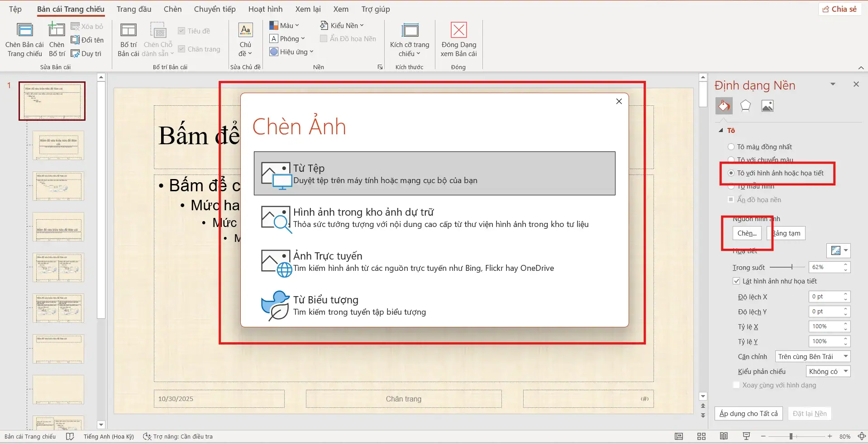This screenshot has width=868, height=444.
Task: Select the Fill icon in Định dạng Nền
Action: click(x=724, y=105)
